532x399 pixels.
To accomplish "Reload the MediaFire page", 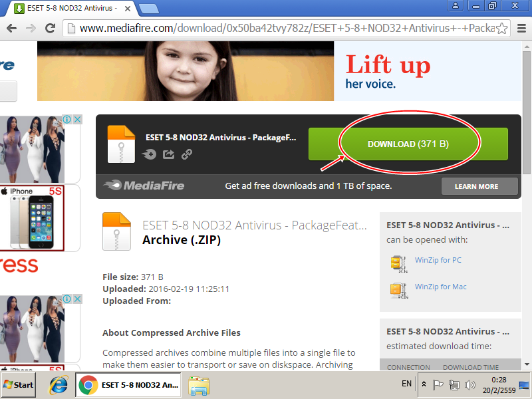I will point(51,28).
